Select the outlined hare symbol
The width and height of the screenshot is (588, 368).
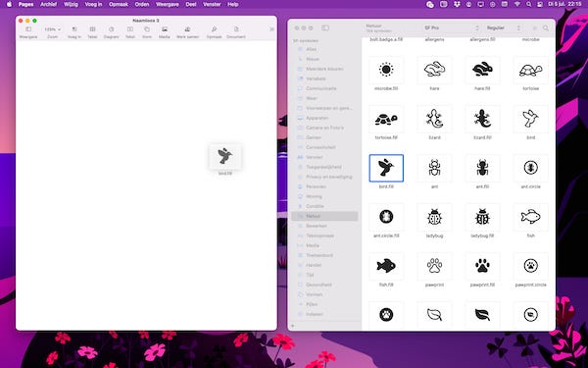[434, 70]
